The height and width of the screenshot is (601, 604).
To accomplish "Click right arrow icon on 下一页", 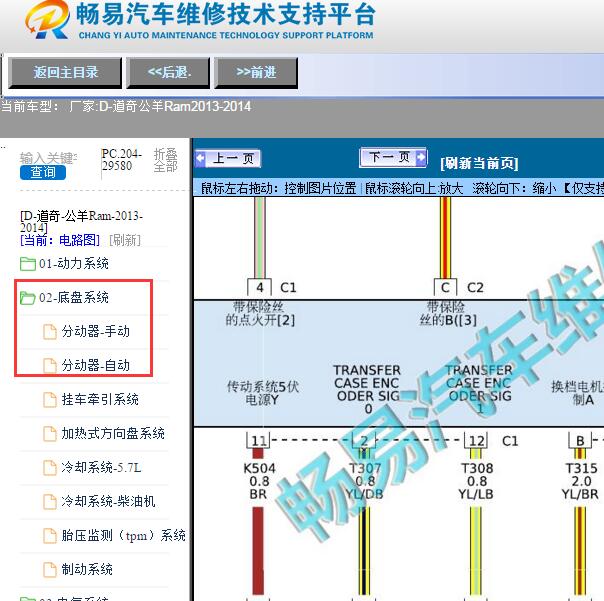I will coord(421,157).
